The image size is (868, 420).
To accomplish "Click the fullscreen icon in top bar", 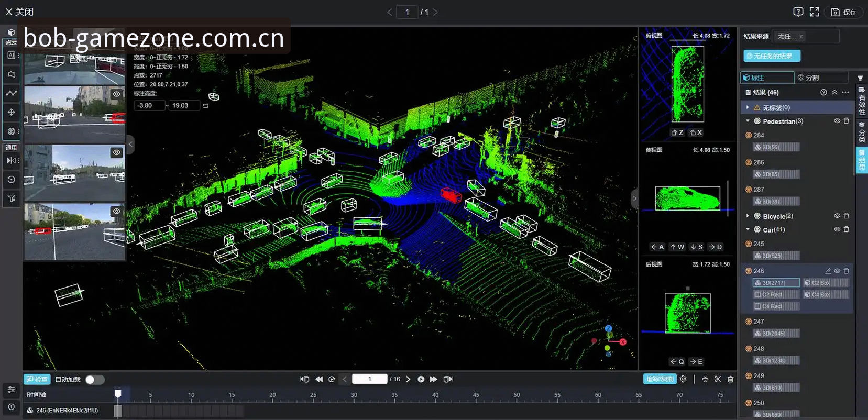I will (x=814, y=12).
